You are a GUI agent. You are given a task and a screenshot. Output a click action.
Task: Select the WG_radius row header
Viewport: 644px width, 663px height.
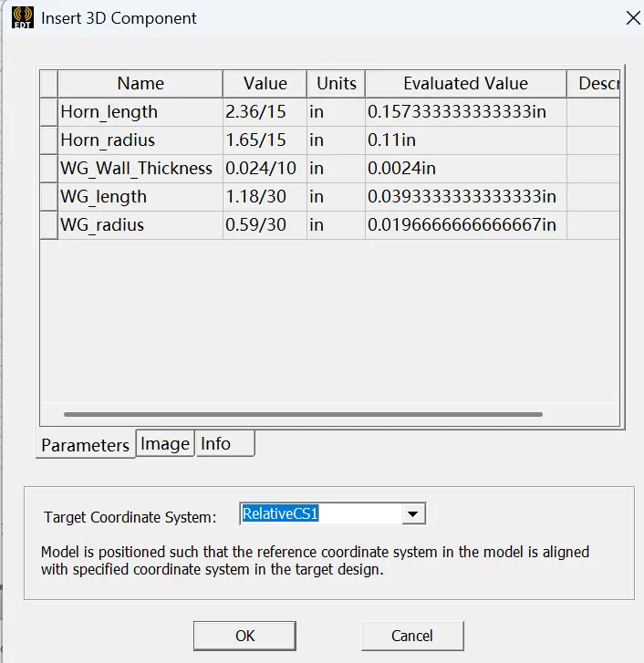(49, 225)
